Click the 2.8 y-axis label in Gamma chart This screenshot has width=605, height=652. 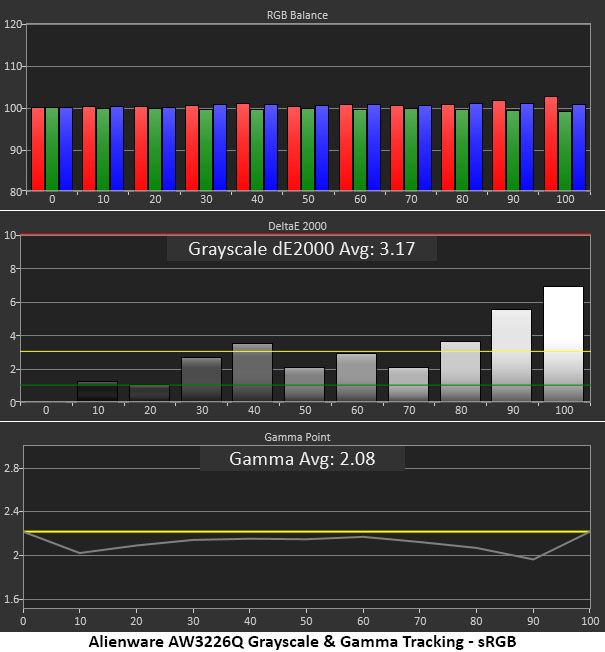tap(11, 469)
